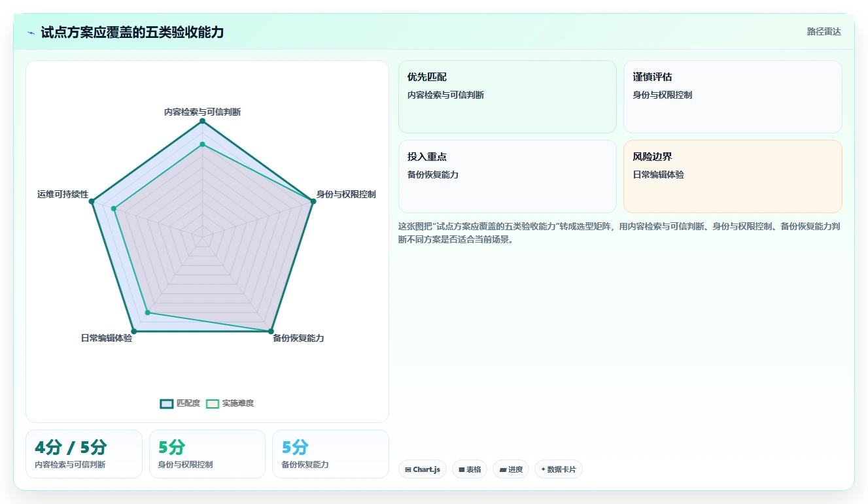Image resolution: width=868 pixels, height=504 pixels.
Task: Click the 路径雷达 label in header
Action: [824, 31]
